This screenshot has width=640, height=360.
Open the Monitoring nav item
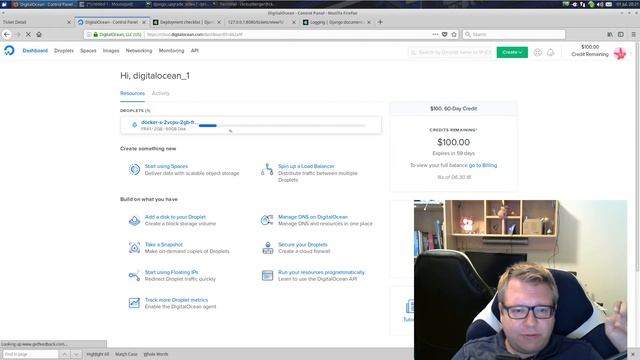171,51
